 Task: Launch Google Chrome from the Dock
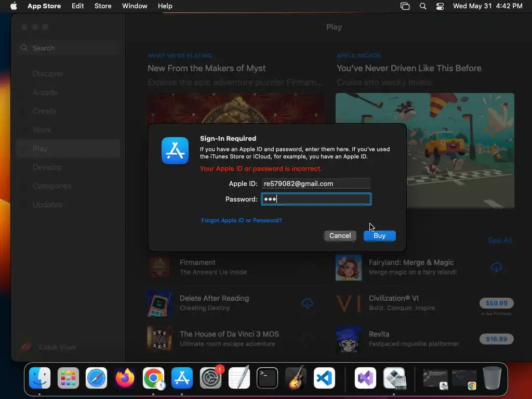click(x=153, y=378)
